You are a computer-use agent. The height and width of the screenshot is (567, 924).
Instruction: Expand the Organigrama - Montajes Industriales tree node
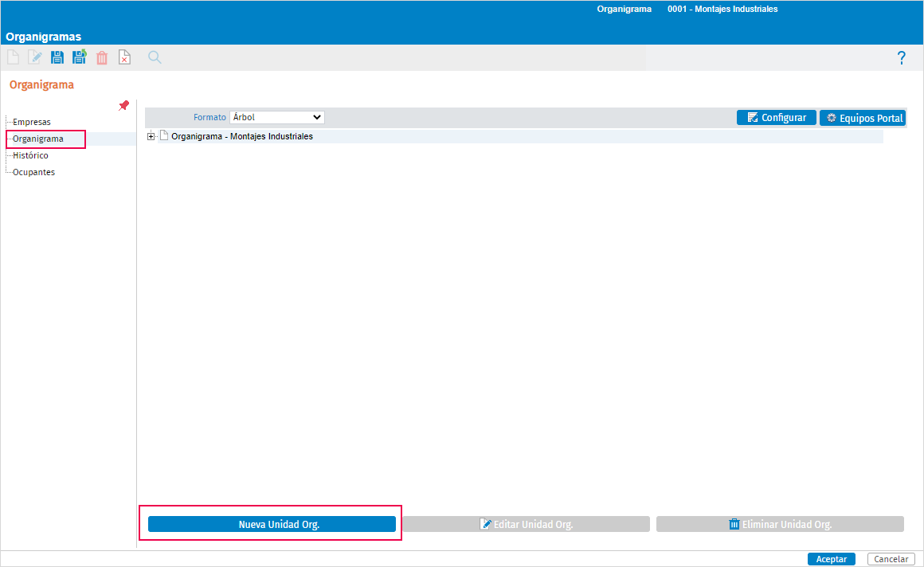[x=151, y=136]
